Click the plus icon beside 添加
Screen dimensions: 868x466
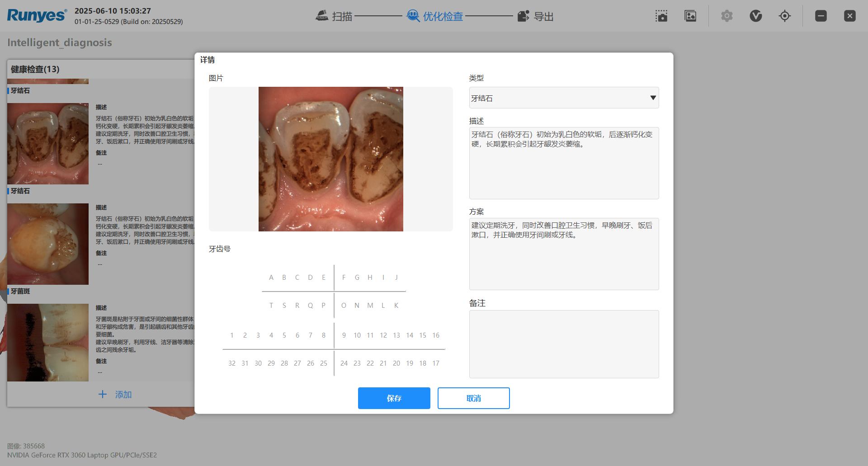103,395
